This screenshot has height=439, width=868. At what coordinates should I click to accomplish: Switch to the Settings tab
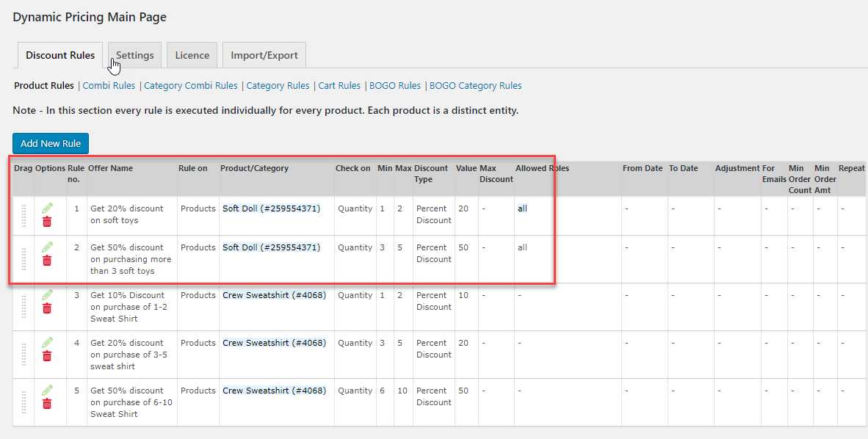tap(134, 55)
